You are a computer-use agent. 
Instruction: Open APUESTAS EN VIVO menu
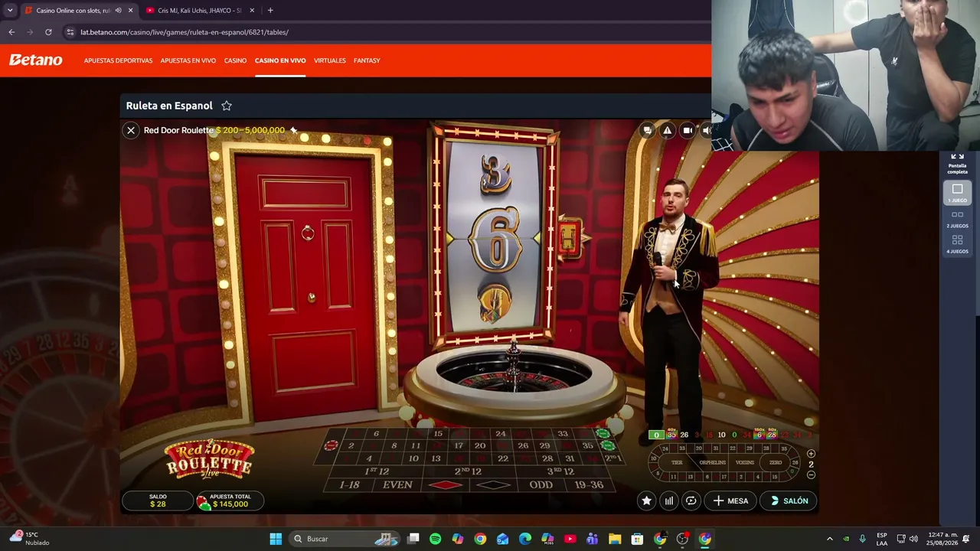(188, 60)
